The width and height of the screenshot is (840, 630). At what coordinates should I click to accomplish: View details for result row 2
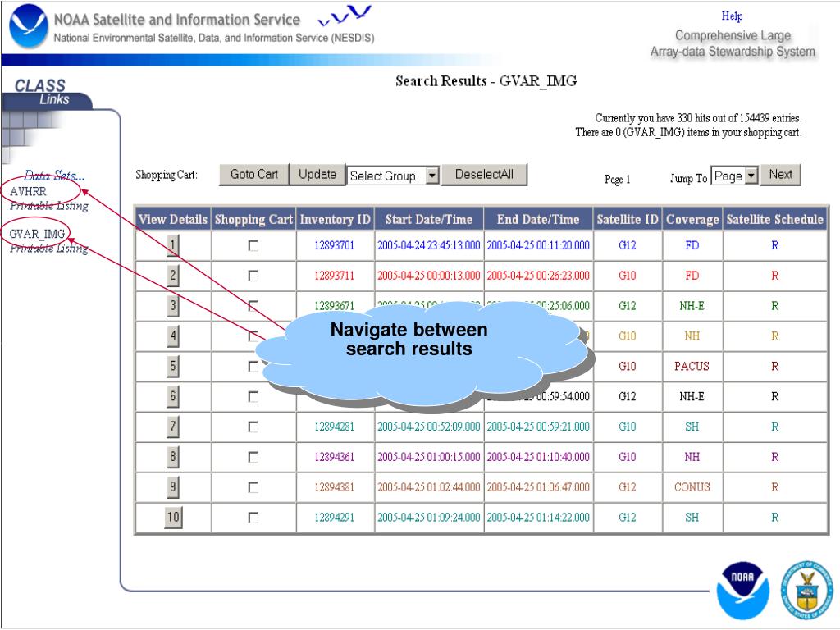[x=172, y=276]
